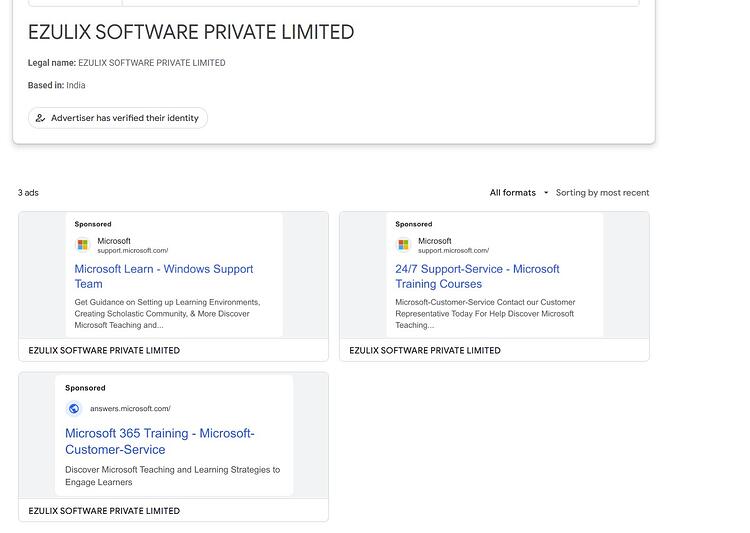Click support.microsoft.com/ URL in Windows Support ad
750x533 pixels.
coord(133,250)
